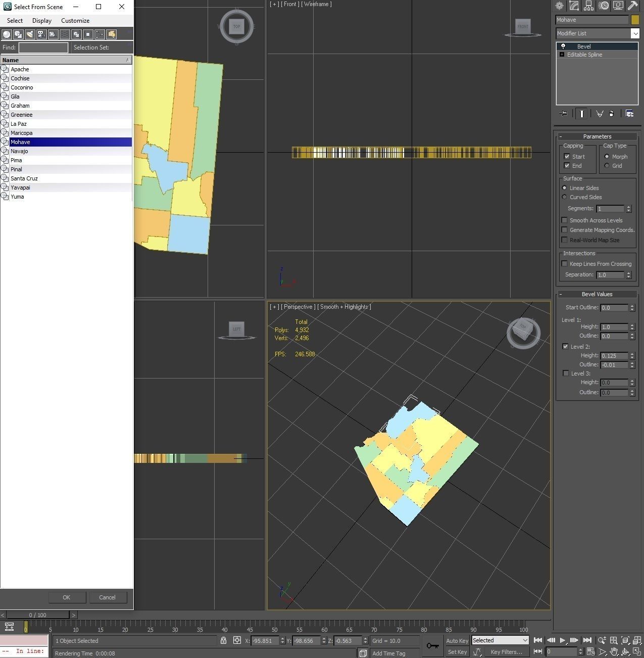The image size is (644, 658).
Task: Open the Create command panel tab
Action: click(x=560, y=6)
